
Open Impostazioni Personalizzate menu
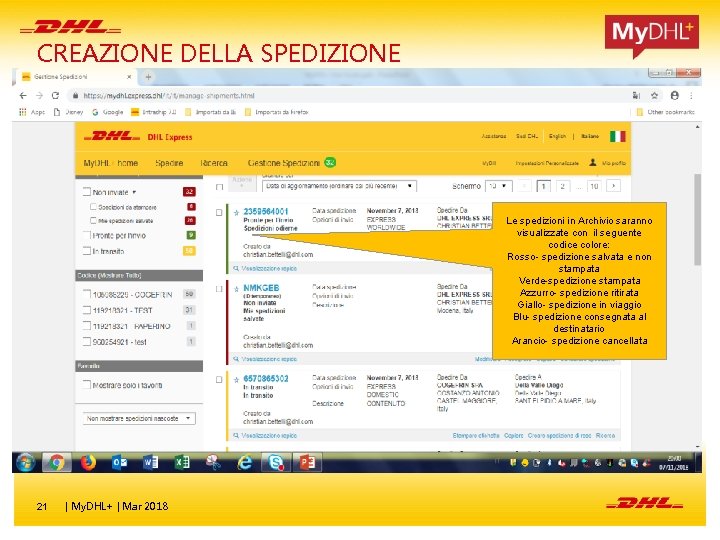(x=547, y=163)
